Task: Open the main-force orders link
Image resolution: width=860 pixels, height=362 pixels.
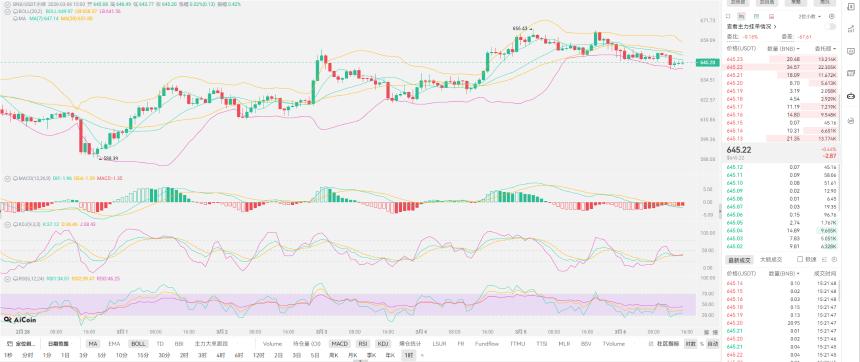Action: [x=752, y=26]
